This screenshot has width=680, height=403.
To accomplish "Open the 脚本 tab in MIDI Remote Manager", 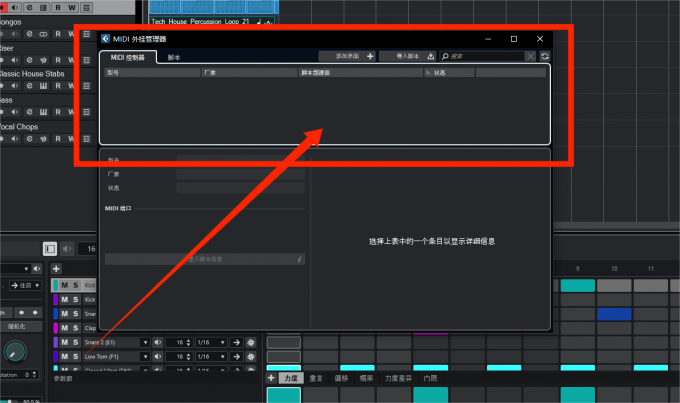I will tap(174, 57).
